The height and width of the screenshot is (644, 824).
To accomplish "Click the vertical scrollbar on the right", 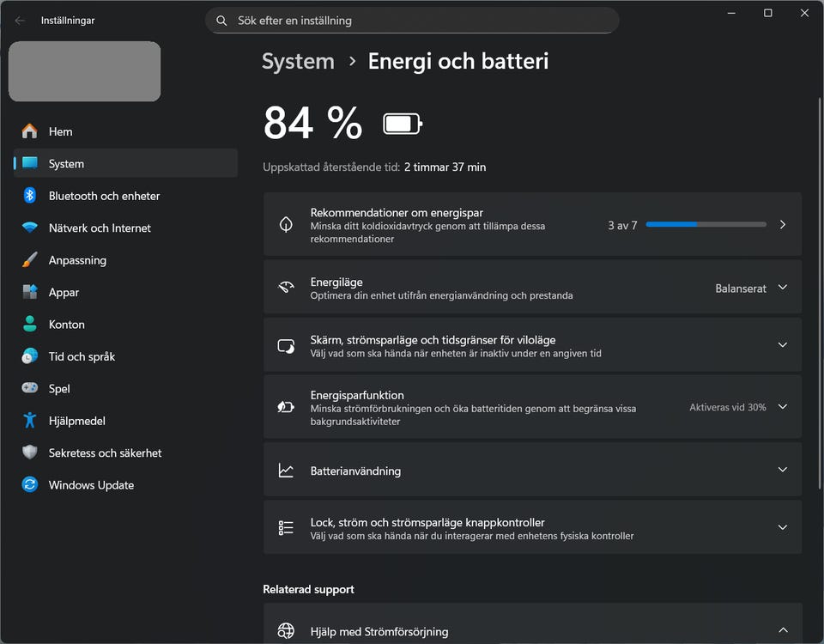I will [x=819, y=294].
